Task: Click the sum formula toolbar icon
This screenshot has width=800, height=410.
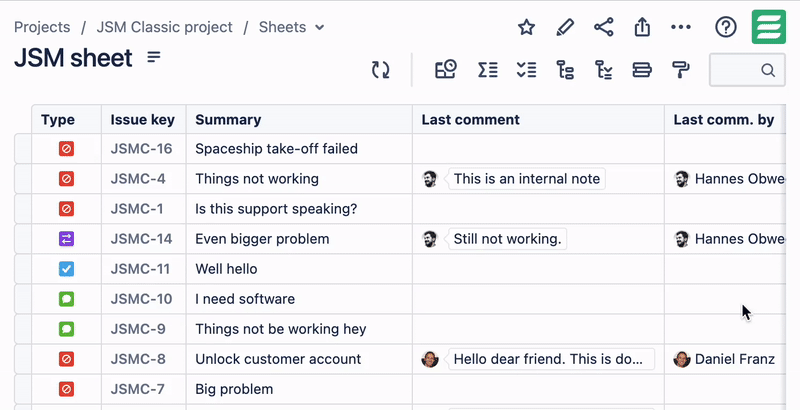Action: click(488, 70)
